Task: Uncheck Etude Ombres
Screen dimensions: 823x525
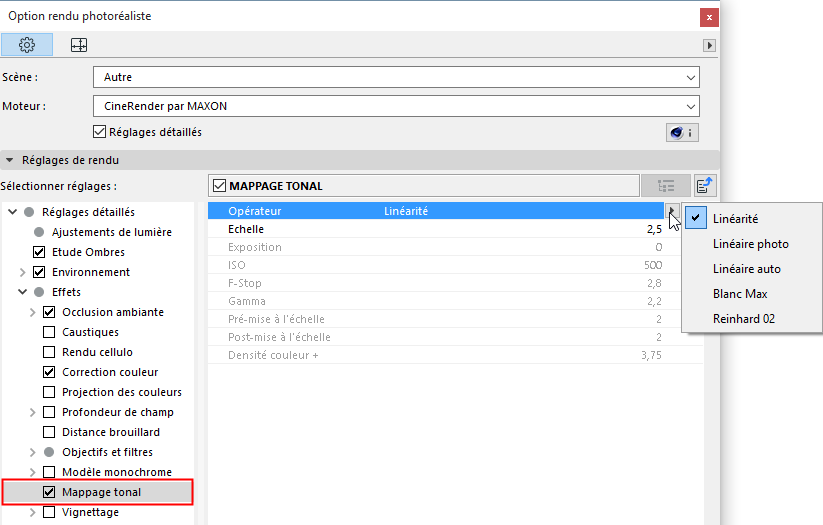Action: (39, 252)
